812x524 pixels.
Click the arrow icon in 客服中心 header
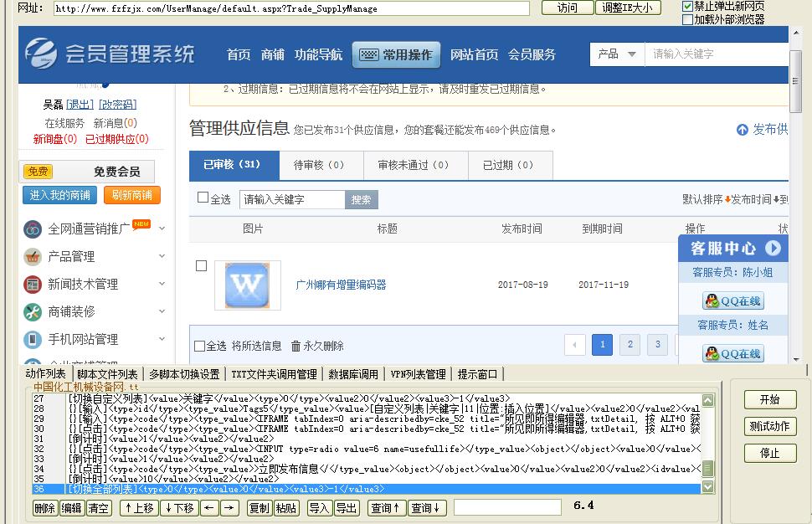pyautogui.click(x=773, y=248)
